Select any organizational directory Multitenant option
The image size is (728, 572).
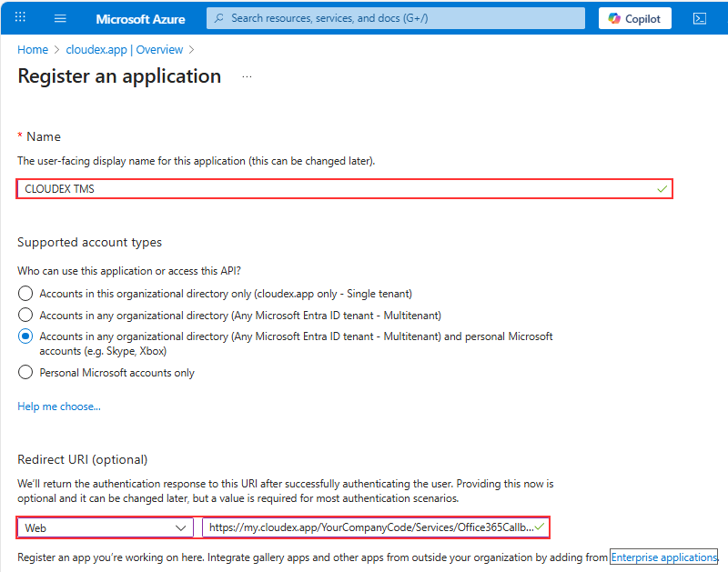coord(25,315)
